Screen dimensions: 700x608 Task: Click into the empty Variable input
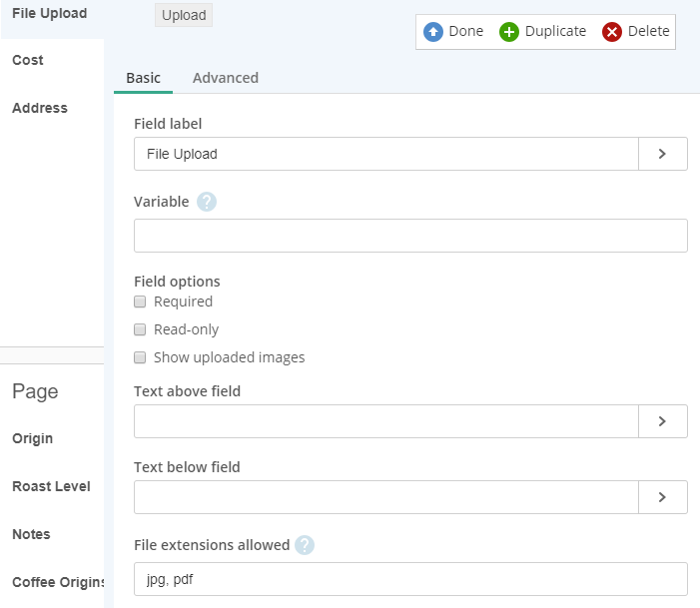[x=410, y=236]
